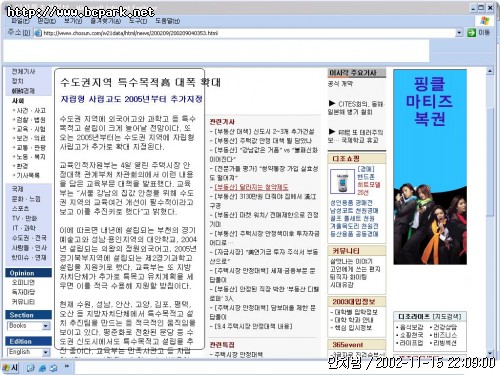This screenshot has width=500, height=375.
Task: Open the 디조라이프 [지도검색] header link
Action: (430, 316)
